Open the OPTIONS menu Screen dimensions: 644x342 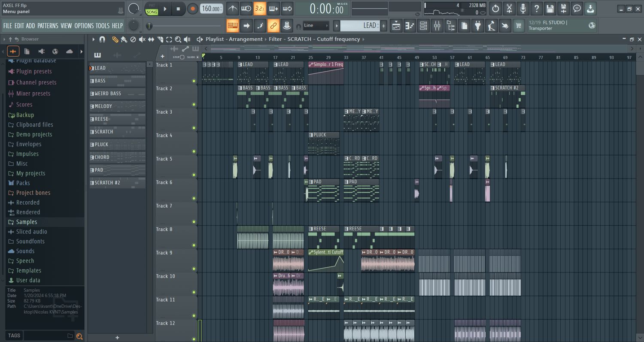(x=84, y=26)
